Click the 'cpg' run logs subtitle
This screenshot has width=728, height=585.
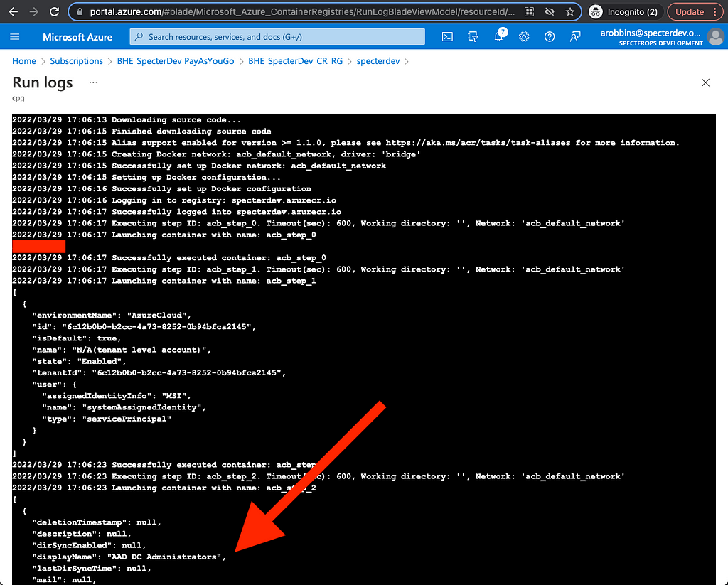pyautogui.click(x=18, y=98)
